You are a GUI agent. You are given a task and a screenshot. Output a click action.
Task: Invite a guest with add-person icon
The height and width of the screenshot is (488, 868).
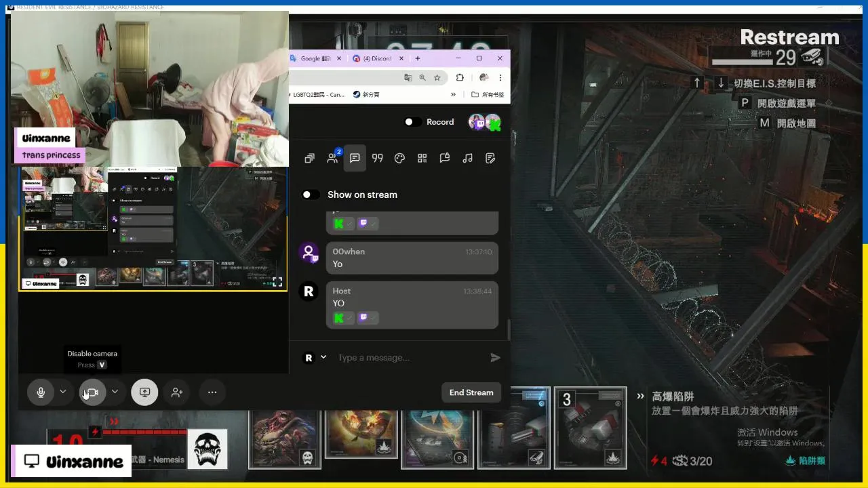pyautogui.click(x=177, y=392)
